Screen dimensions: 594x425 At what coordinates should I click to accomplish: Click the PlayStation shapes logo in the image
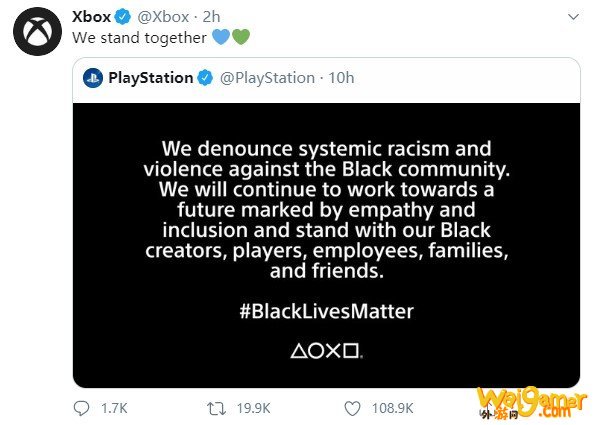(327, 351)
